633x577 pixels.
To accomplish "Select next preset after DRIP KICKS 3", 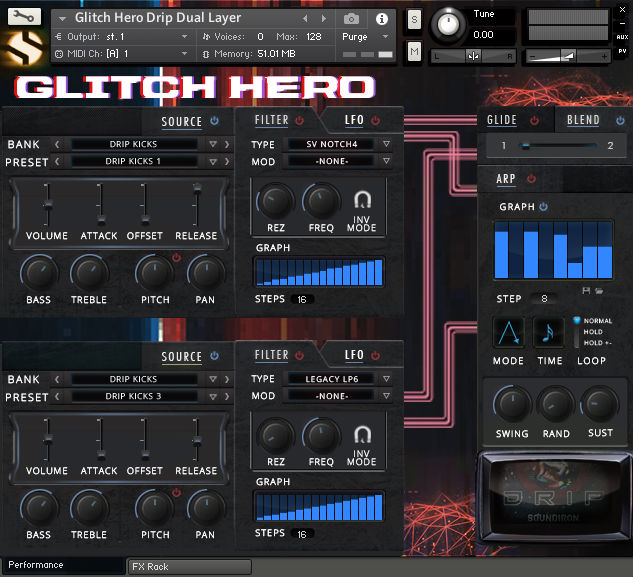I will tap(227, 397).
